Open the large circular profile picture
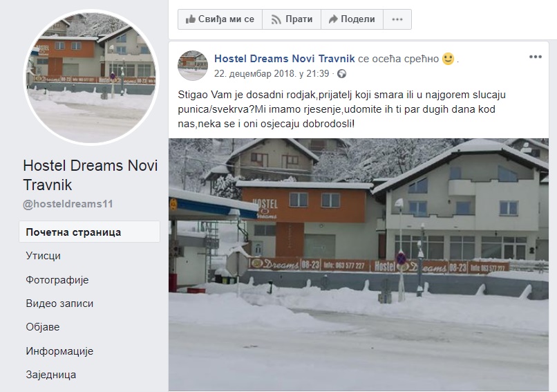The height and width of the screenshot is (392, 557). point(91,77)
